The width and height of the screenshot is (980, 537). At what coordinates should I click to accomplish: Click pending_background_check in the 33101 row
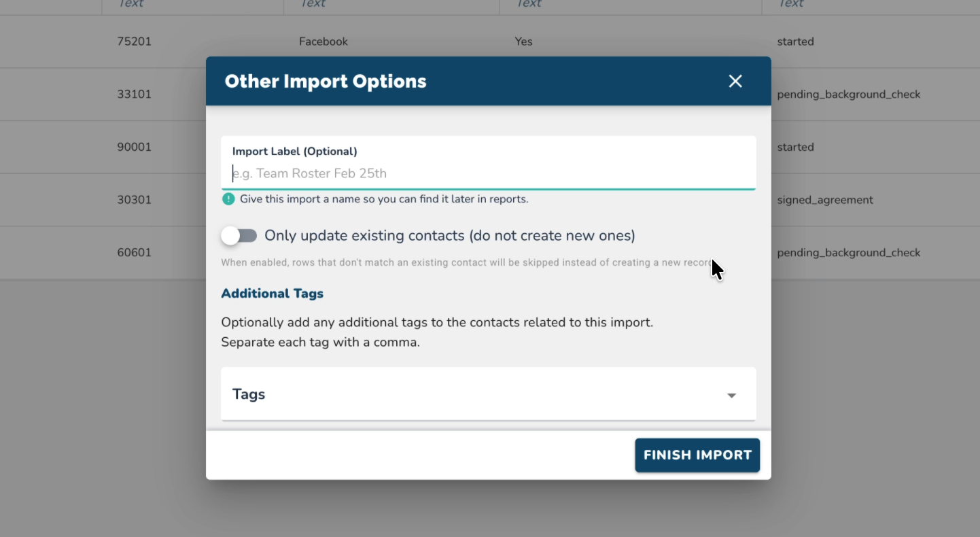pos(849,94)
